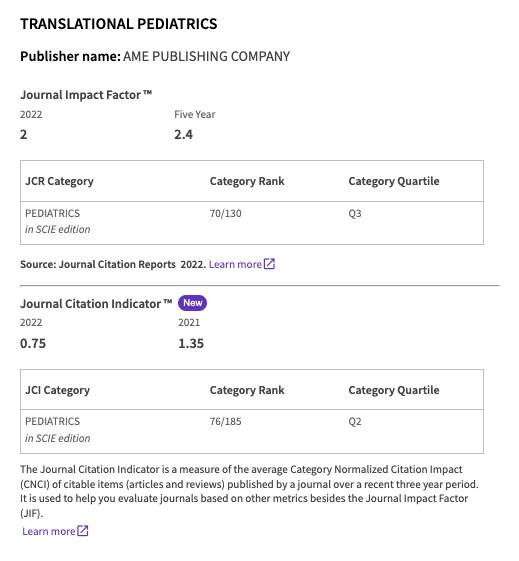Click the 2021 JCI value 1.35
The width and height of the screenshot is (519, 561).
[x=191, y=343]
